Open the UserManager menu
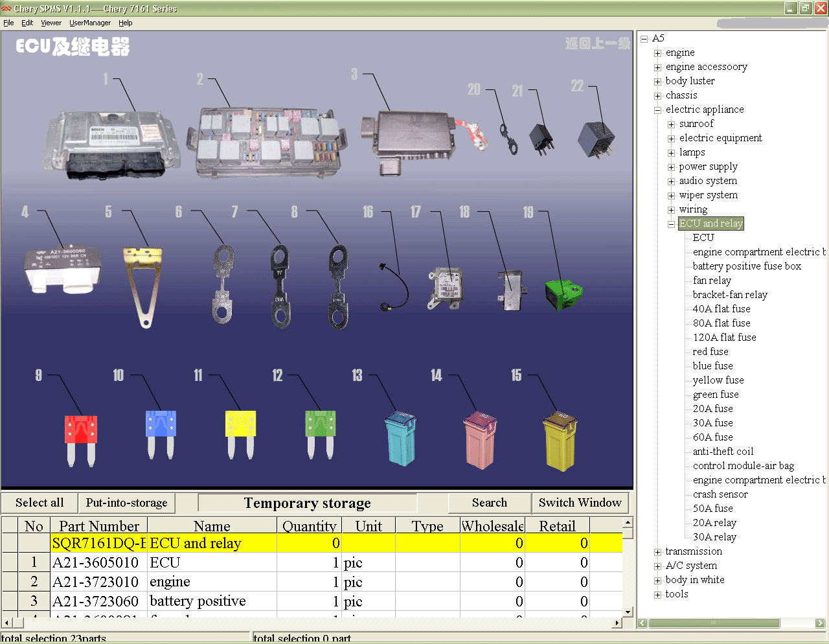 click(90, 23)
